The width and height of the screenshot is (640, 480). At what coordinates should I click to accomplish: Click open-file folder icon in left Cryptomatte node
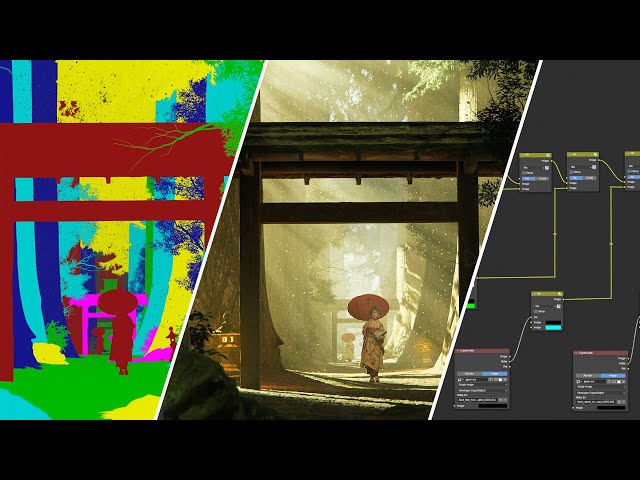500,380
